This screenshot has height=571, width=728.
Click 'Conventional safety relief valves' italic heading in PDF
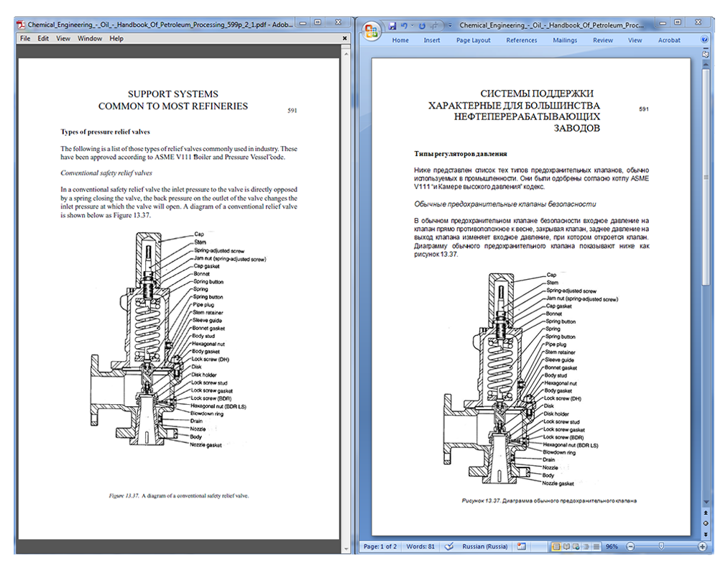point(106,173)
